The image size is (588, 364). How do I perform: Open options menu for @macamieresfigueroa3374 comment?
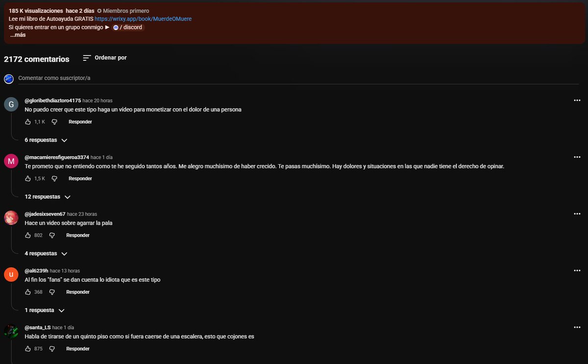pos(577,157)
